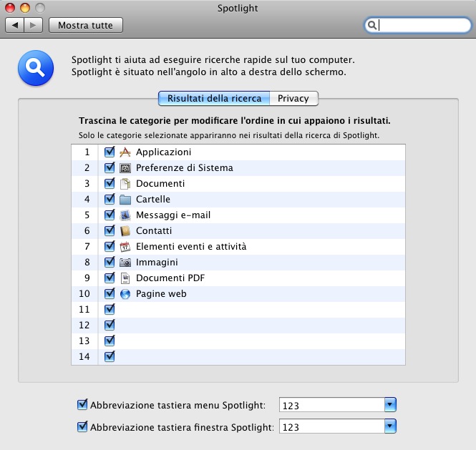Select the Applicazioni row label
The width and height of the screenshot is (476, 450).
163,152
